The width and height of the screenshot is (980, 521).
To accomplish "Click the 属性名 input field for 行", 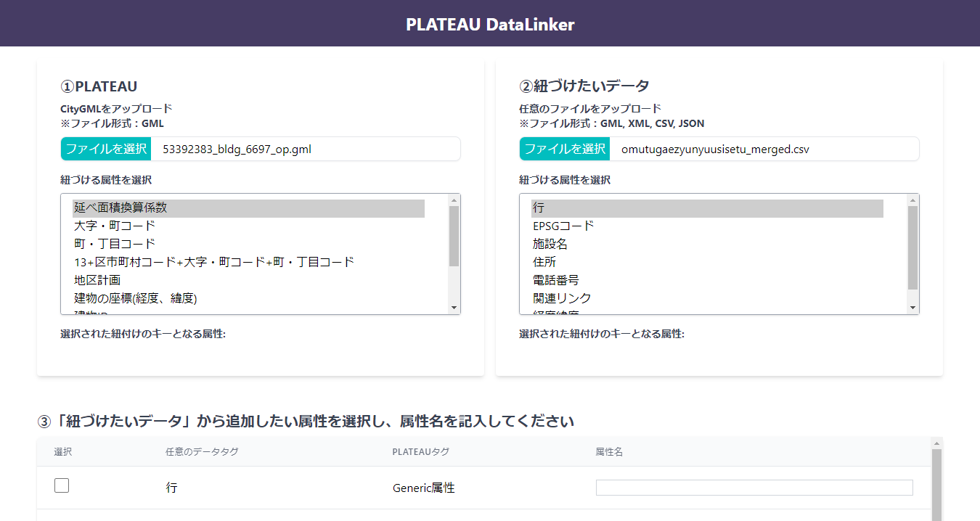I will [x=754, y=488].
